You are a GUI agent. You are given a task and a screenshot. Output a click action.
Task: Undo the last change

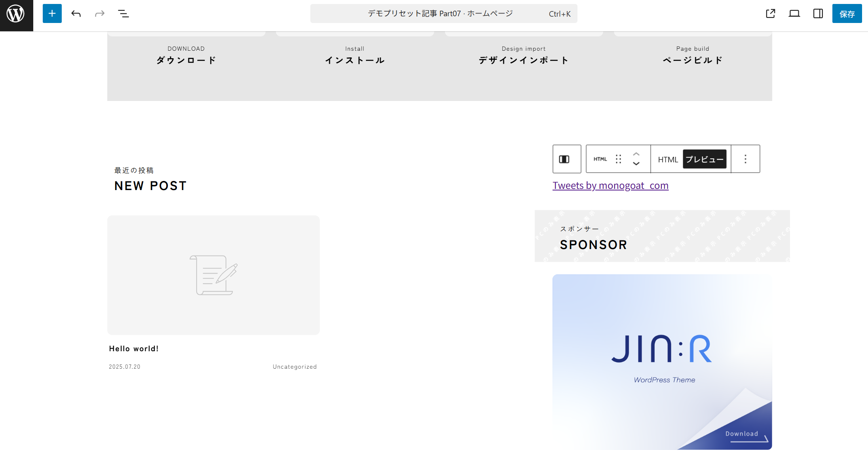[x=76, y=13]
